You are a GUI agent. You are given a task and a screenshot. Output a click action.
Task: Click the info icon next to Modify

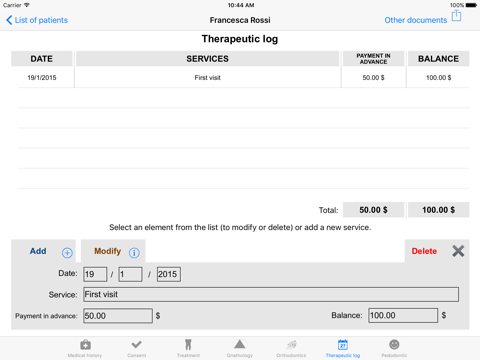[134, 253]
